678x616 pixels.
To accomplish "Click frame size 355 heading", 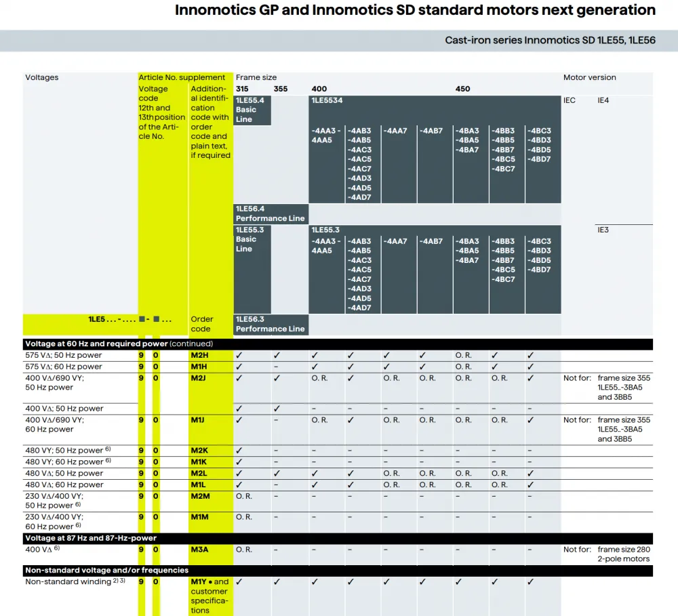I will [281, 89].
